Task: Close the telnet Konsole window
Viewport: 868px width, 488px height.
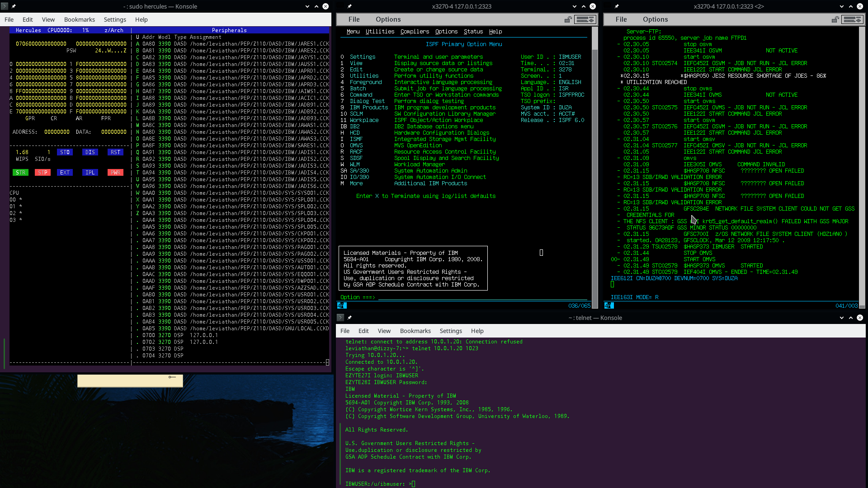Action: tap(860, 318)
